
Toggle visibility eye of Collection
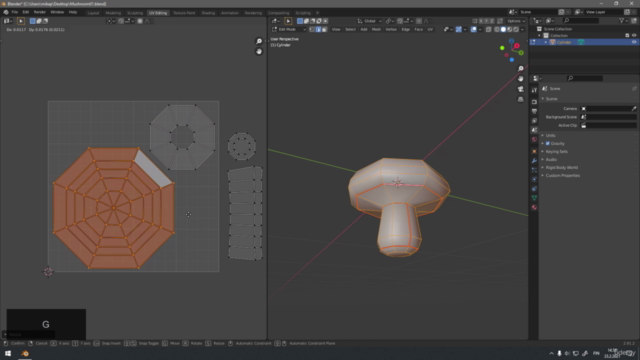pos(634,36)
